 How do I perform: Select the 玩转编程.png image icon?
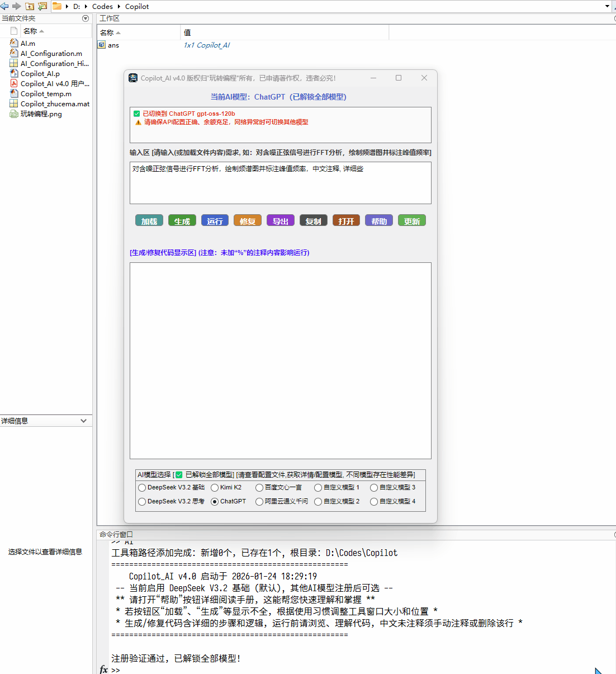click(x=14, y=114)
